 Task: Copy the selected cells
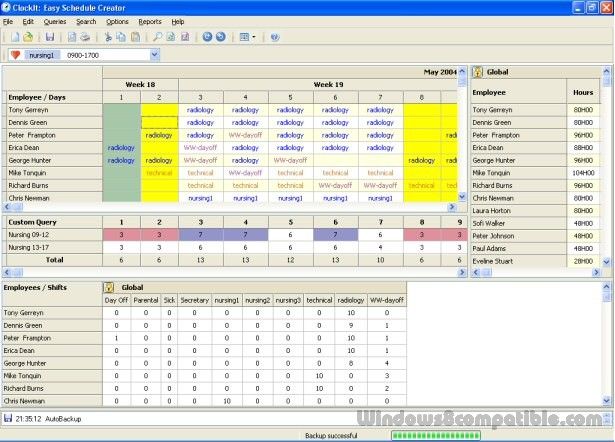point(121,37)
